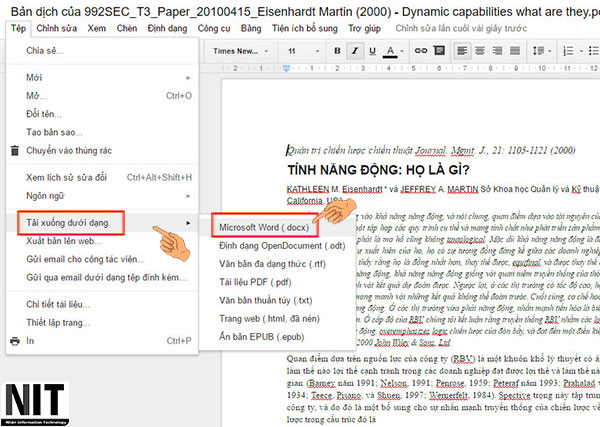Open the Times New Roman font dropdown
Screen dimensions: 600x427
240,51
